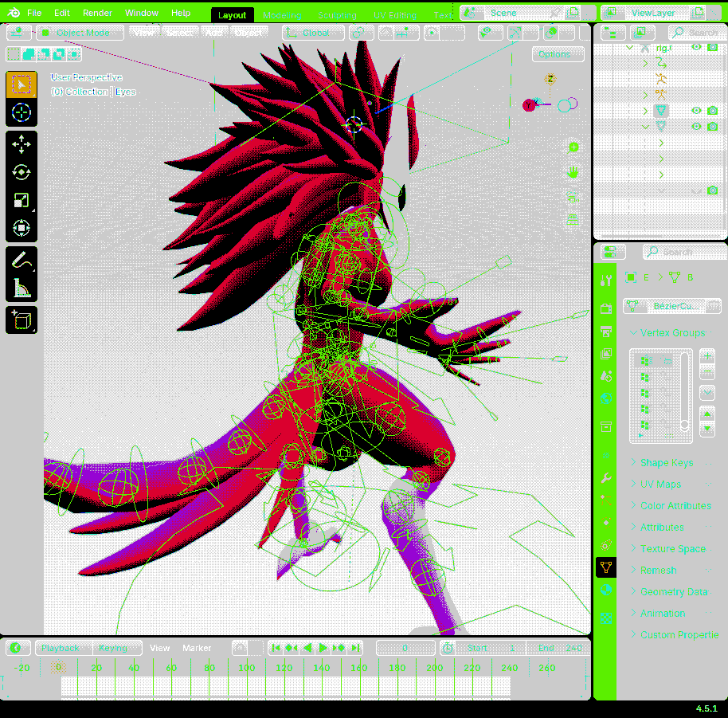Open the Object Mode dropdown
The image size is (728, 718).
80,33
